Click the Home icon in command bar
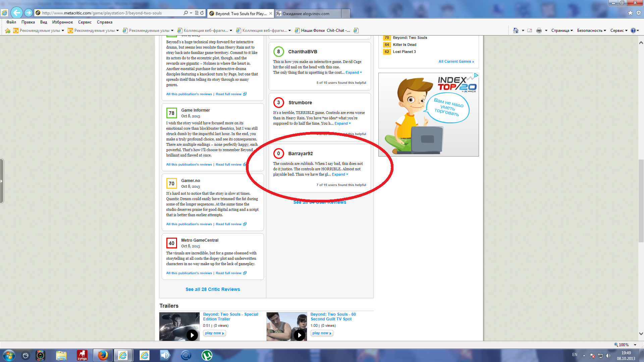This screenshot has width=644, height=362. click(x=516, y=31)
